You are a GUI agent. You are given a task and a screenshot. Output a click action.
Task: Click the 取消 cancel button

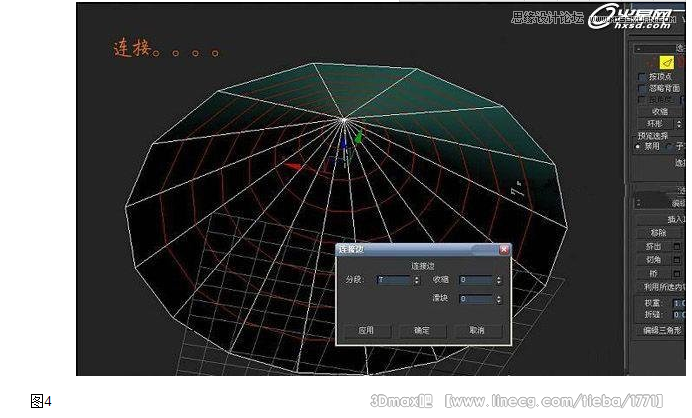coord(478,331)
